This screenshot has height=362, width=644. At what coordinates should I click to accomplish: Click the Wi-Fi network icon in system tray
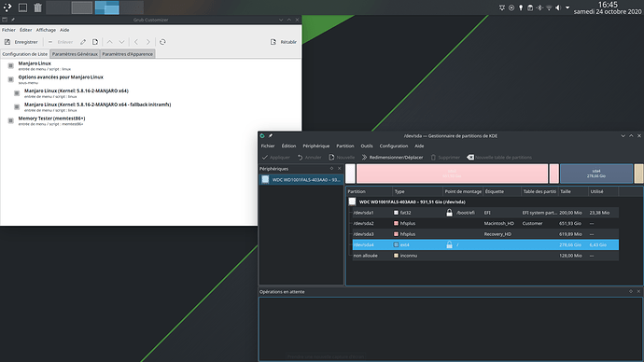click(549, 7)
